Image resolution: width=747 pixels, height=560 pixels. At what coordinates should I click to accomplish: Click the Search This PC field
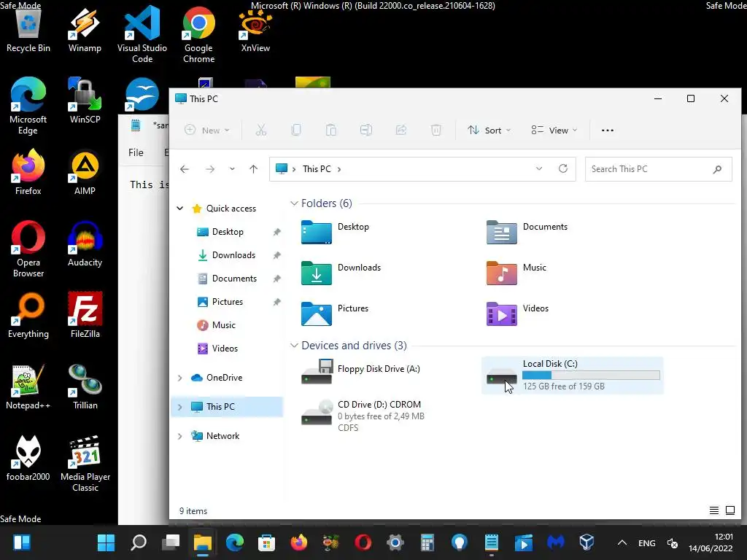659,169
